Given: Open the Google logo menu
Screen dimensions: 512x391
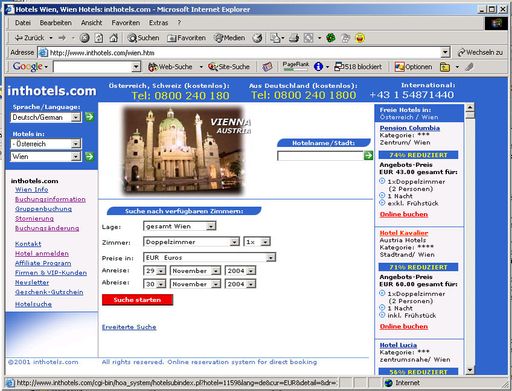Looking at the screenshot, I should 30,67.
